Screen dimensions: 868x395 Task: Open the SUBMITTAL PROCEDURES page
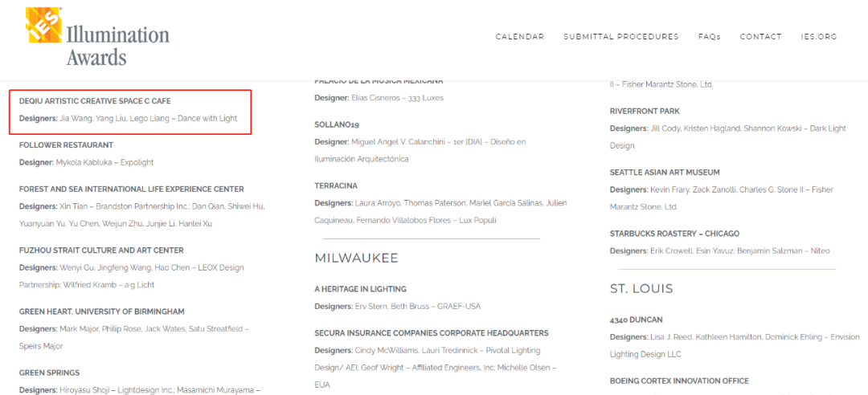click(620, 37)
